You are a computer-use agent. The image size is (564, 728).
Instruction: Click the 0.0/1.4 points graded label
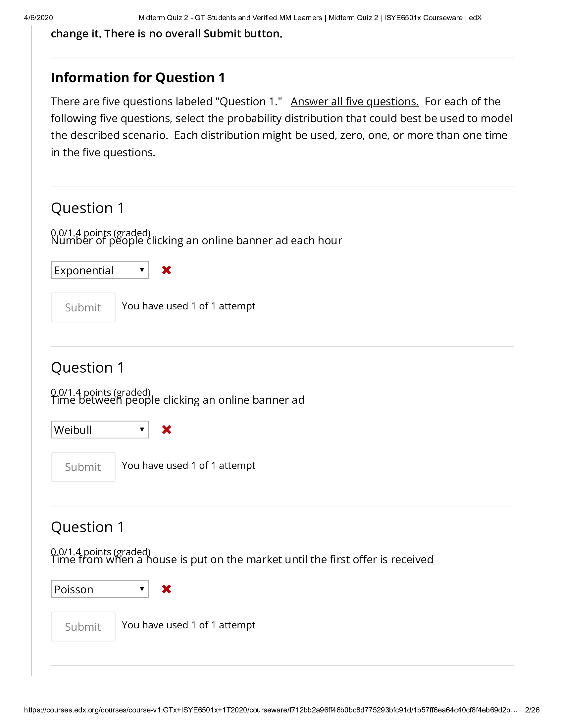pyautogui.click(x=101, y=232)
